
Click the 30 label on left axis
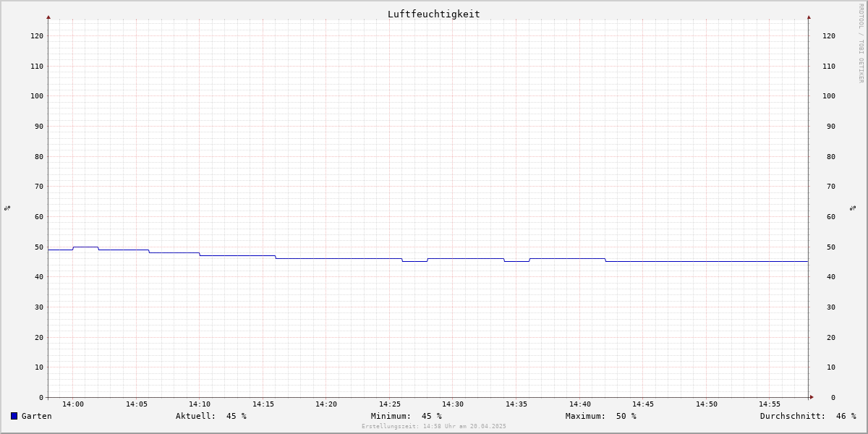point(39,307)
